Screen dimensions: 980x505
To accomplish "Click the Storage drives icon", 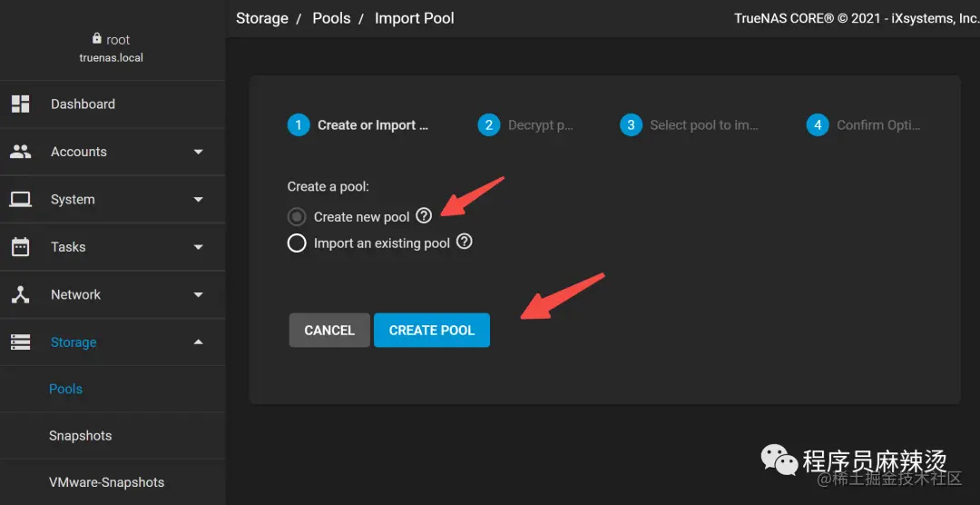I will click(x=21, y=342).
